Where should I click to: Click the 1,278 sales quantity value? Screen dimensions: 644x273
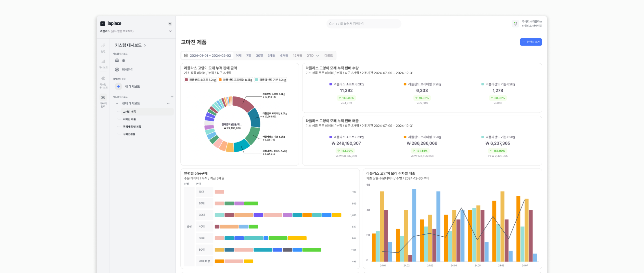click(x=497, y=91)
